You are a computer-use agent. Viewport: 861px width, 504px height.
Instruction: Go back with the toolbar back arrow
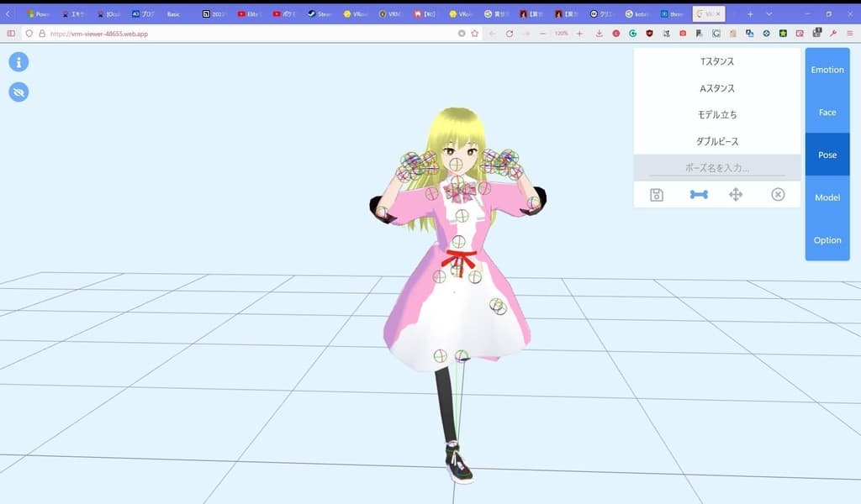[x=493, y=34]
